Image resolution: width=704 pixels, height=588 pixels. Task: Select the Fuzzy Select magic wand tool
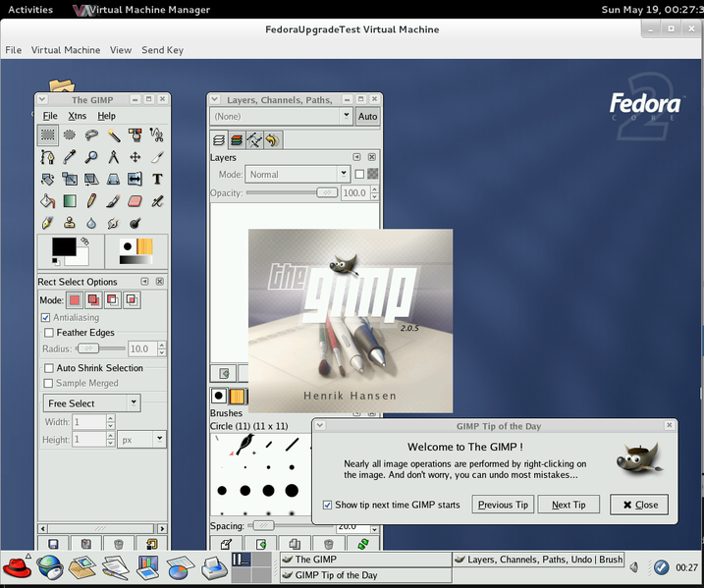[114, 134]
